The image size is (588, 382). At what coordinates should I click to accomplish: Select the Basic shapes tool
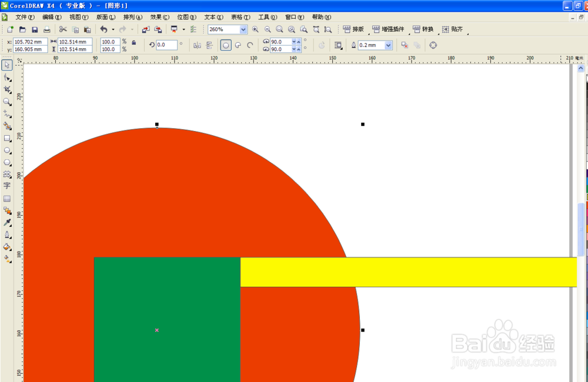tap(7, 175)
